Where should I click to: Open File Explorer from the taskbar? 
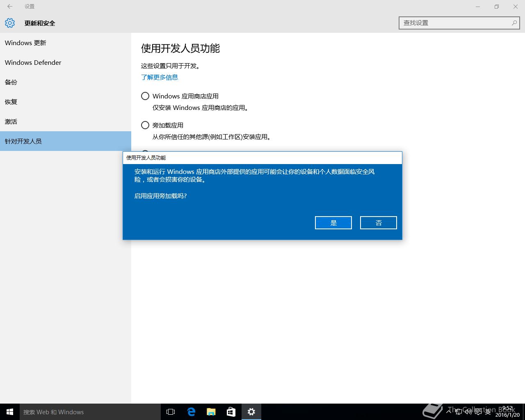(211, 412)
